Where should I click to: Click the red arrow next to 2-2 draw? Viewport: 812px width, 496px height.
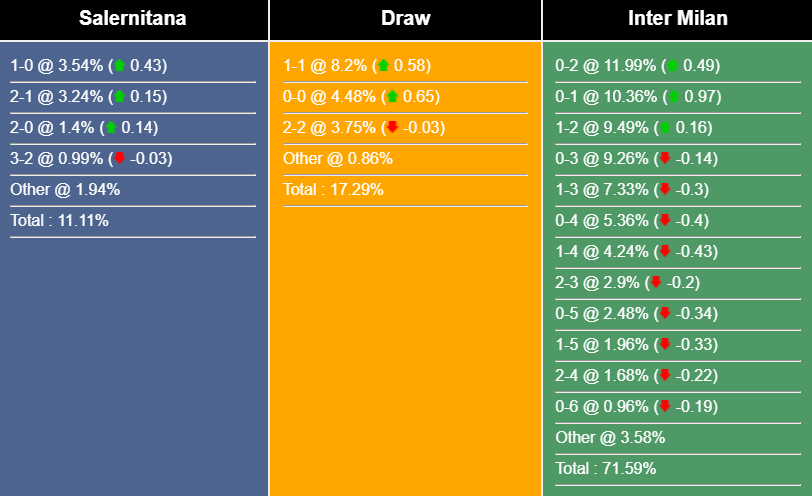(x=392, y=128)
